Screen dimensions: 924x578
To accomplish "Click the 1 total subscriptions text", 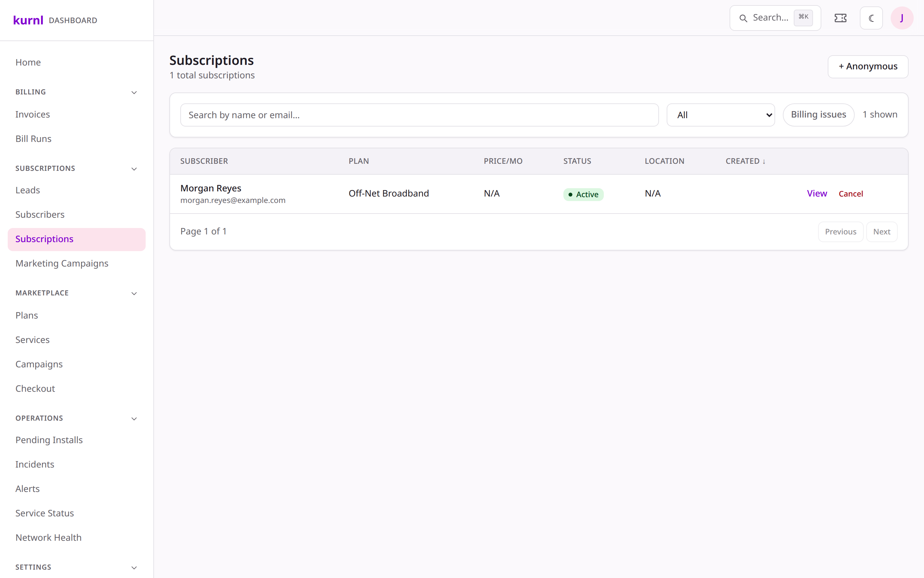I will pyautogui.click(x=212, y=75).
